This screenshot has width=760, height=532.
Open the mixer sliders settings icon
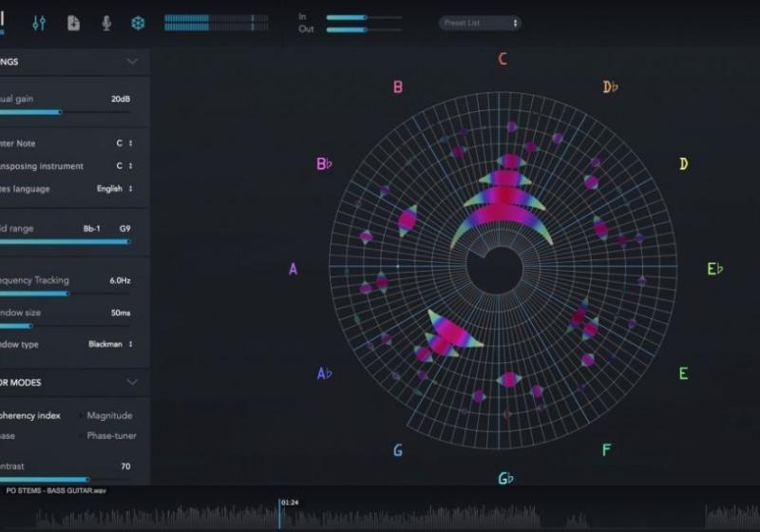pos(39,23)
